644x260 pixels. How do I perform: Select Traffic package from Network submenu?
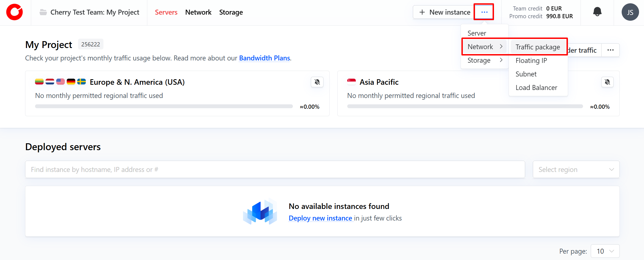point(538,47)
